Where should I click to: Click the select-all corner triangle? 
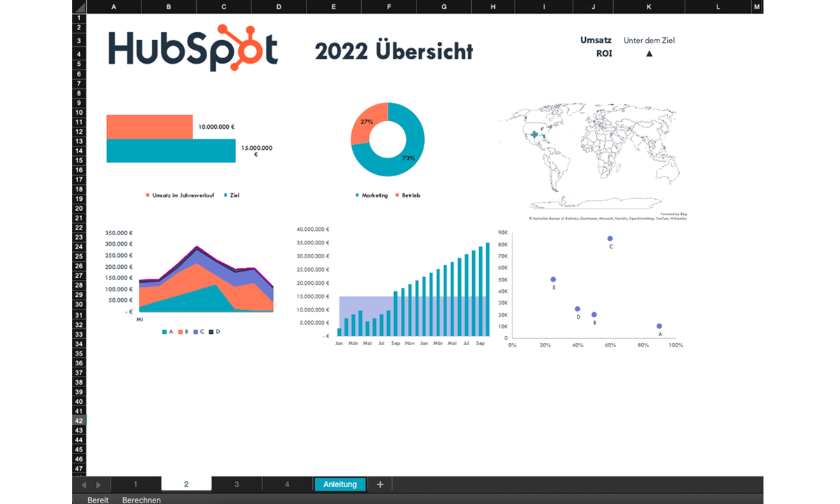point(78,7)
